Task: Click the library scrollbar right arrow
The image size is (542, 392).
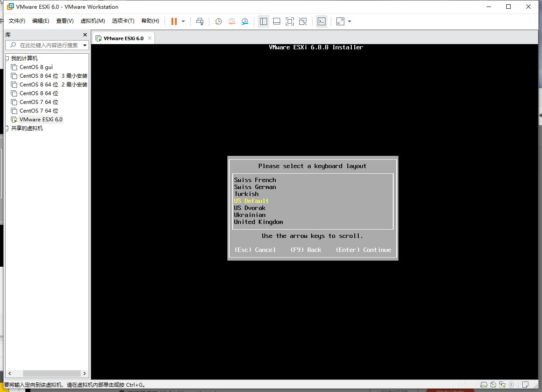Action: (x=85, y=374)
